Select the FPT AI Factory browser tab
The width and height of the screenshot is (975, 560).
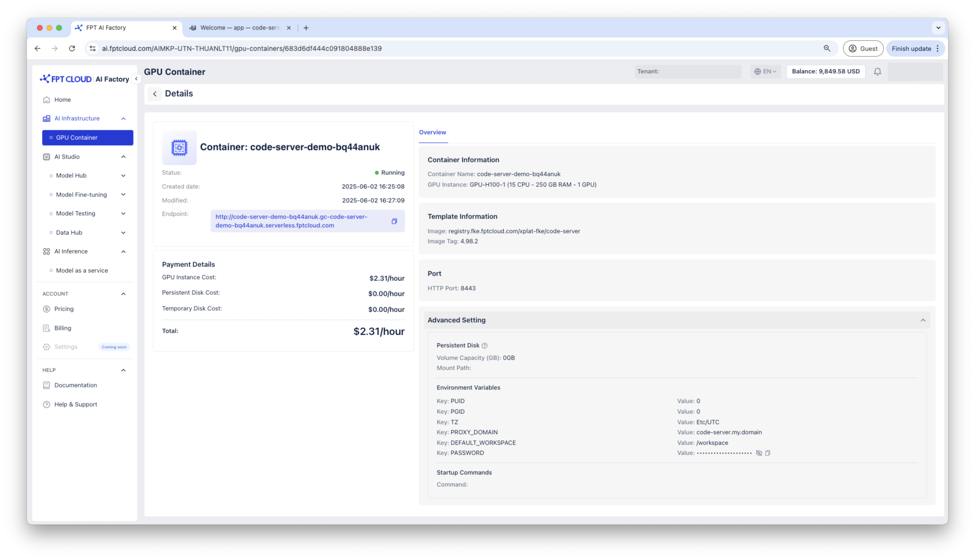point(126,28)
